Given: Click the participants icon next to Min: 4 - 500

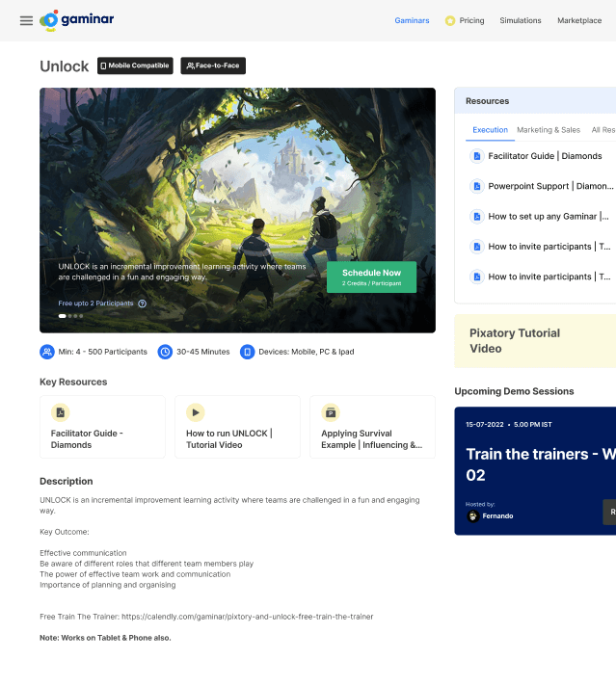Looking at the screenshot, I should (x=47, y=352).
